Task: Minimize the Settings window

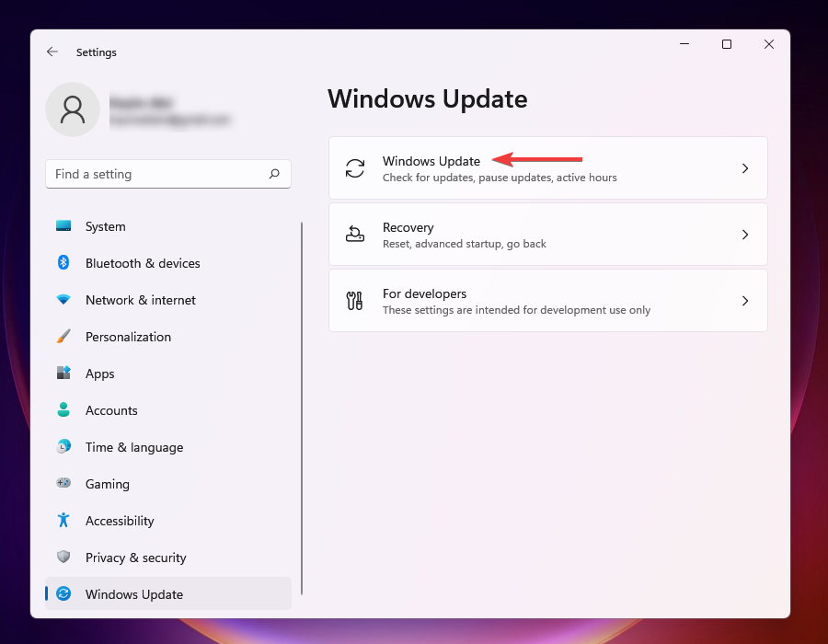Action: 684,44
